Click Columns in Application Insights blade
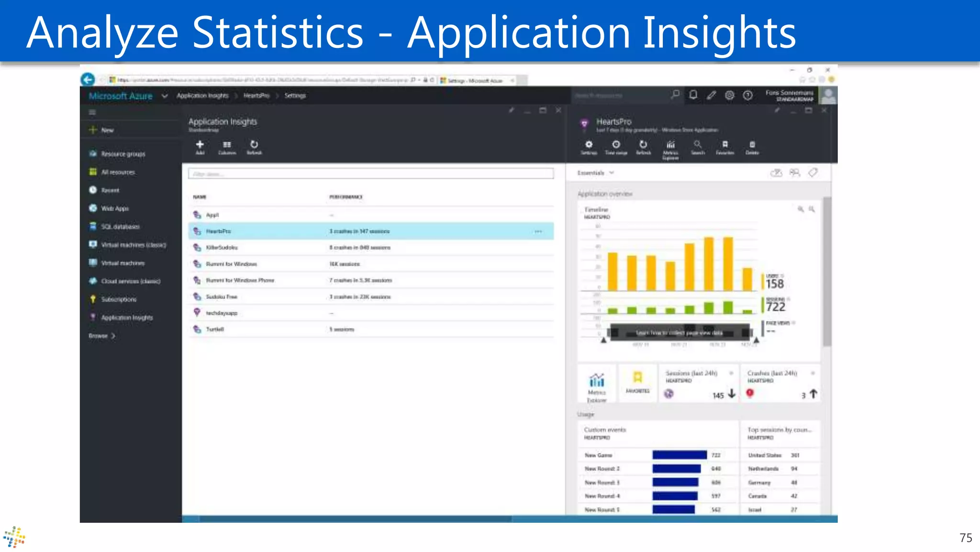This screenshot has width=980, height=552. tap(227, 147)
